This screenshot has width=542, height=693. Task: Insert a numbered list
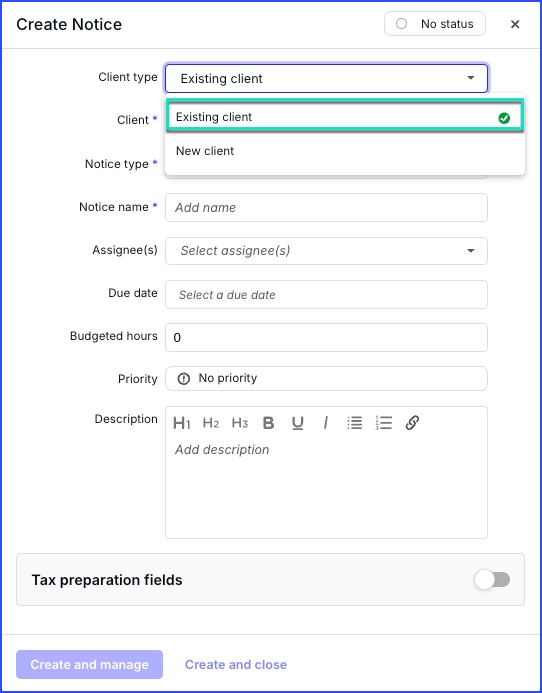384,423
